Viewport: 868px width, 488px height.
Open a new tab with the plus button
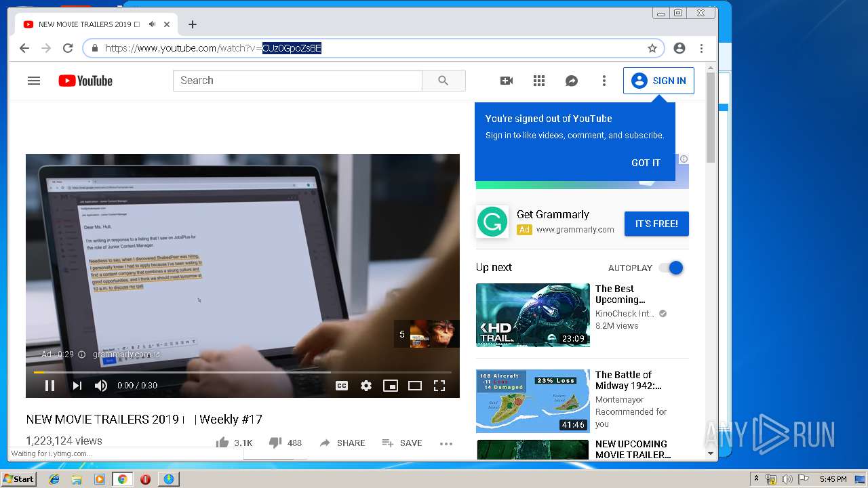coord(193,24)
